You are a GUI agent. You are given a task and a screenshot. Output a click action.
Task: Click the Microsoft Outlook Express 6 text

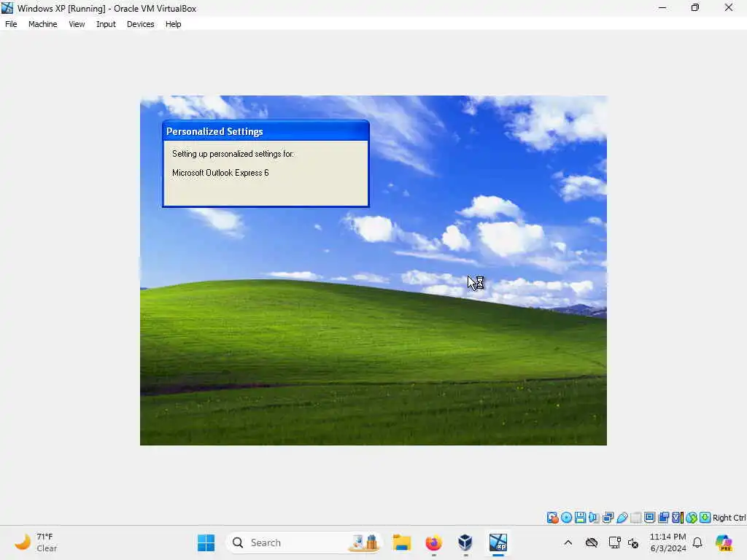coord(220,173)
